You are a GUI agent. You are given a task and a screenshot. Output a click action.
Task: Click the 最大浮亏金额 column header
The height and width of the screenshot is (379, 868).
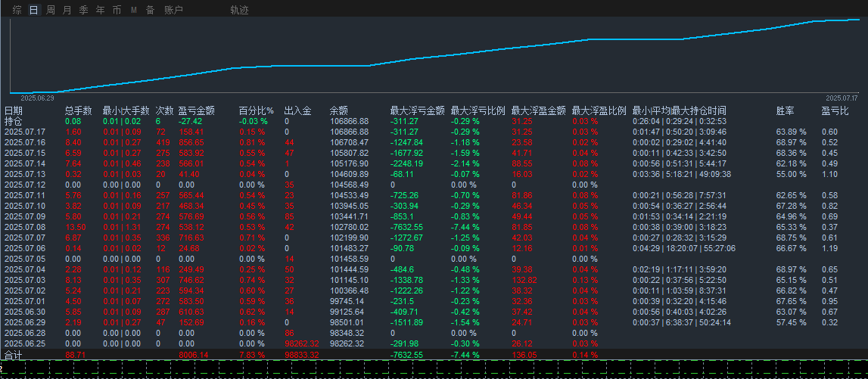click(418, 110)
